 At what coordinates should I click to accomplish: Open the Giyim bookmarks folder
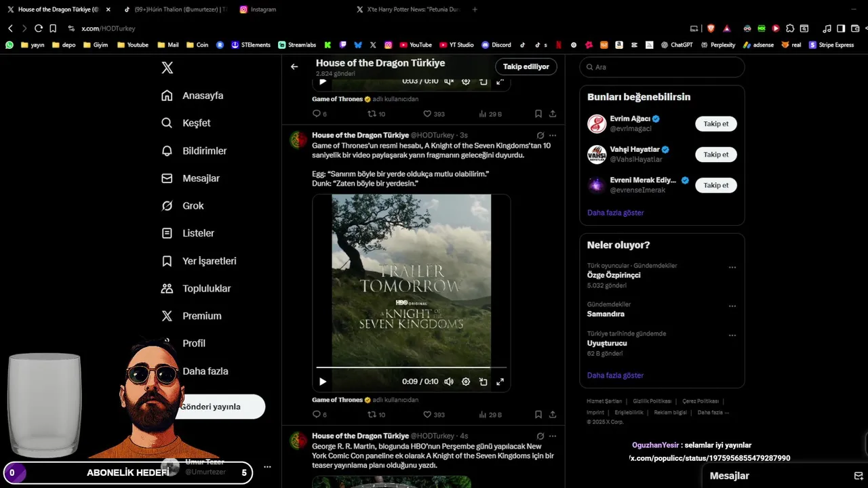[96, 45]
